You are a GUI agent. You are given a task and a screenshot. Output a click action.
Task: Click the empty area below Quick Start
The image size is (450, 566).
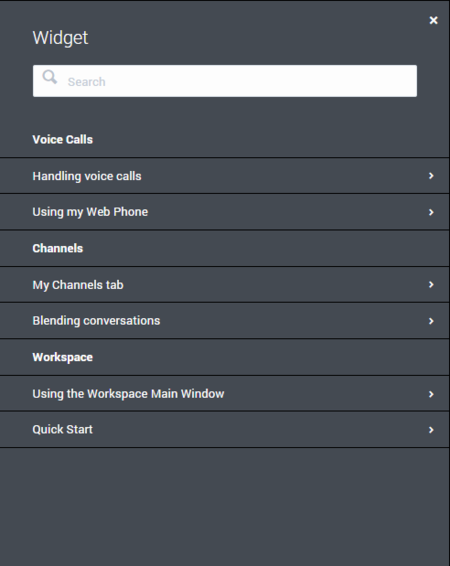[224, 507]
